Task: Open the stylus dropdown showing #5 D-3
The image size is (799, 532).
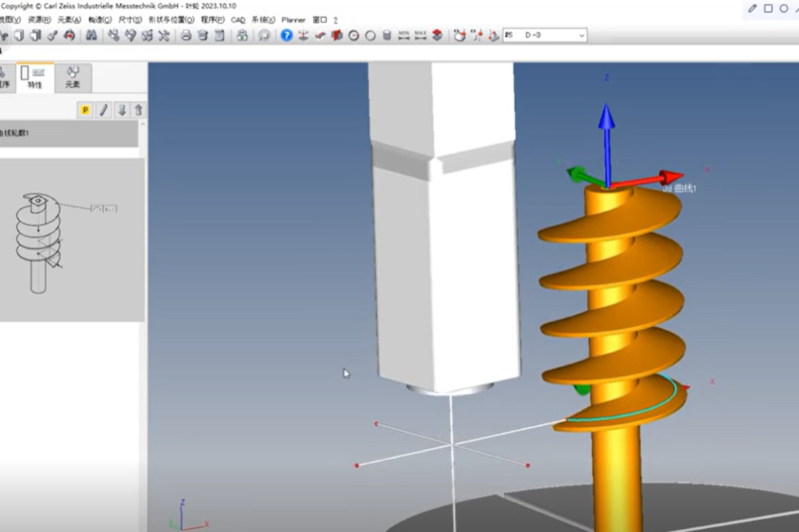Action: coord(545,35)
